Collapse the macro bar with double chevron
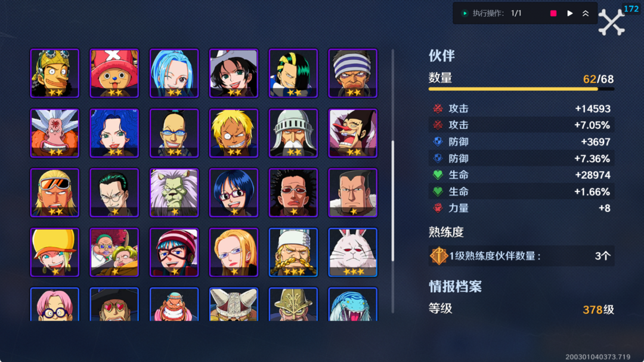Screen dimensions: 644x362 click(x=586, y=13)
